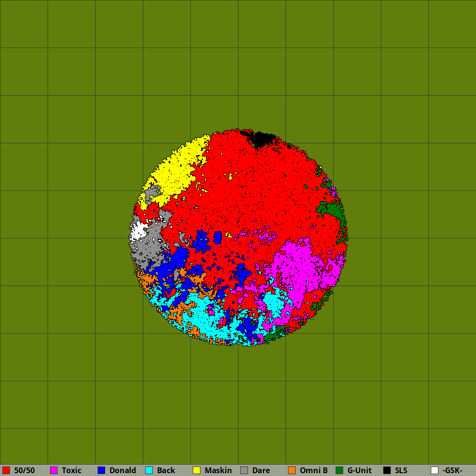Select the black SLS legend swatch
Screen dimensions: 476x476
pyautogui.click(x=387, y=470)
